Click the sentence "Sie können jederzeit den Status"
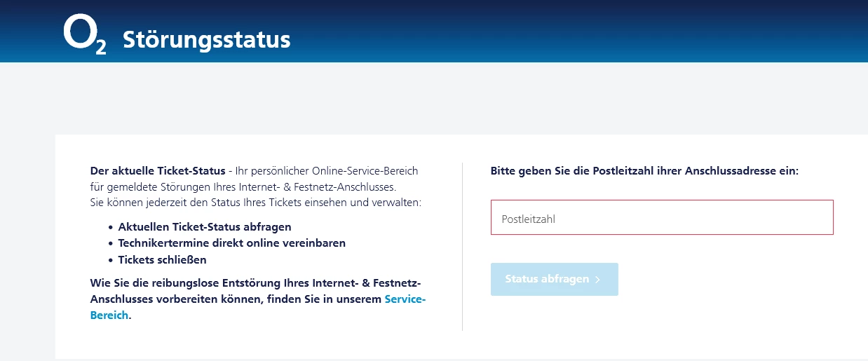Image resolution: width=868 pixels, height=361 pixels. pos(255,203)
